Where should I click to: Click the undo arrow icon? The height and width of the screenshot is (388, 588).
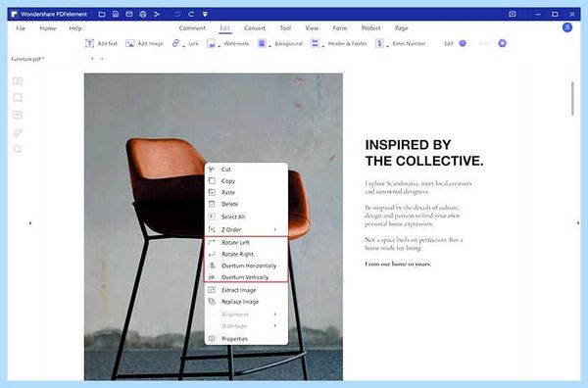tap(177, 15)
